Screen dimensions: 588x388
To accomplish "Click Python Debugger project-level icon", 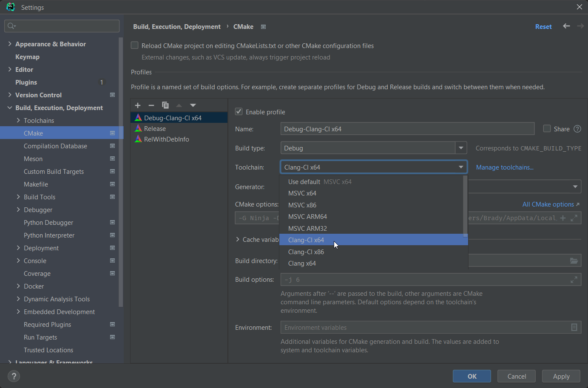I will (113, 222).
